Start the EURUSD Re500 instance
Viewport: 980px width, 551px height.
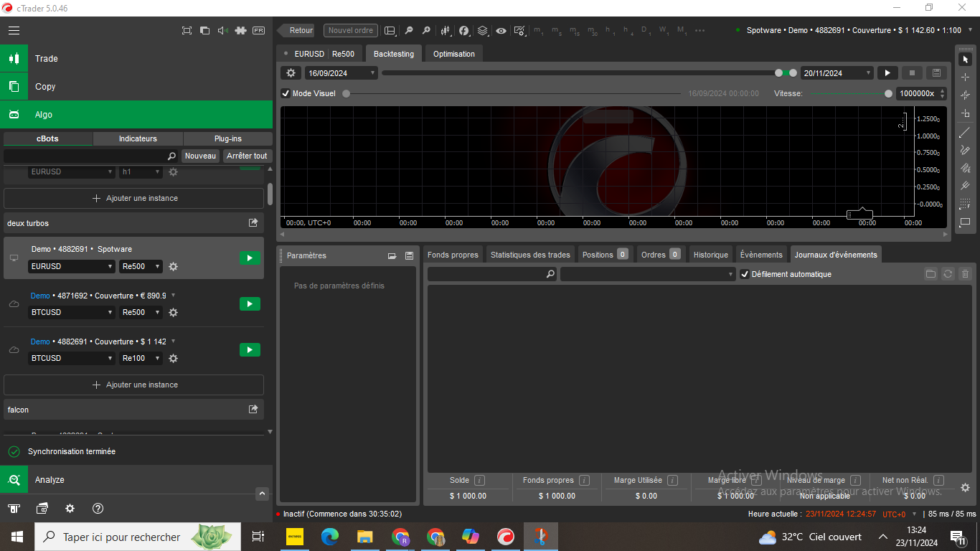click(250, 258)
